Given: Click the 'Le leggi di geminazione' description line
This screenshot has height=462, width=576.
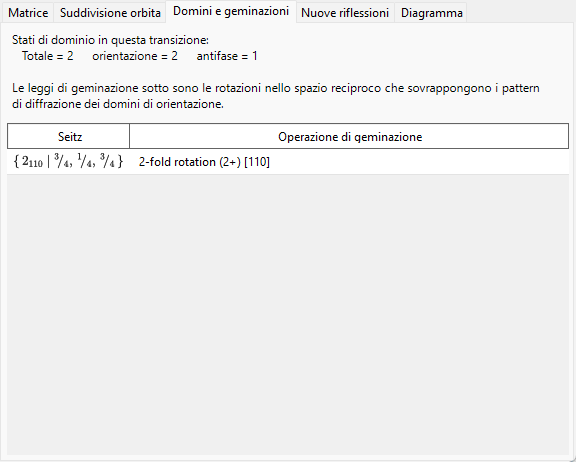Looking at the screenshot, I should [276, 88].
